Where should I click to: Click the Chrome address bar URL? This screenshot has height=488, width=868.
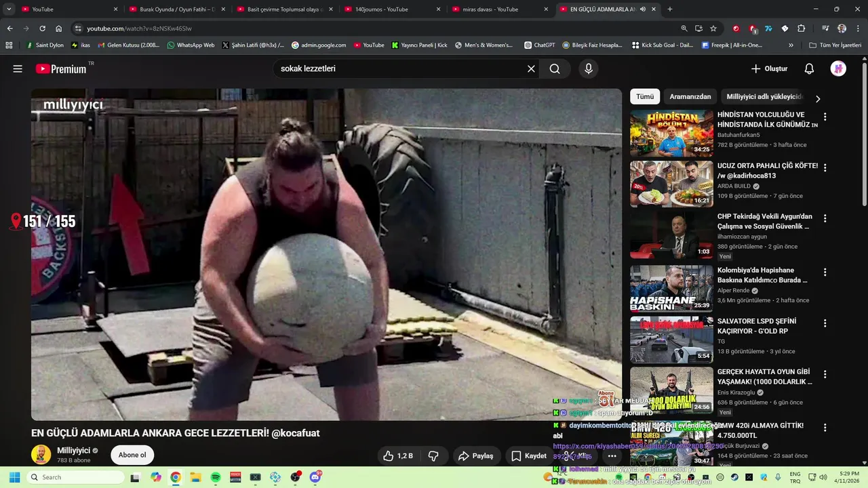[x=139, y=28]
